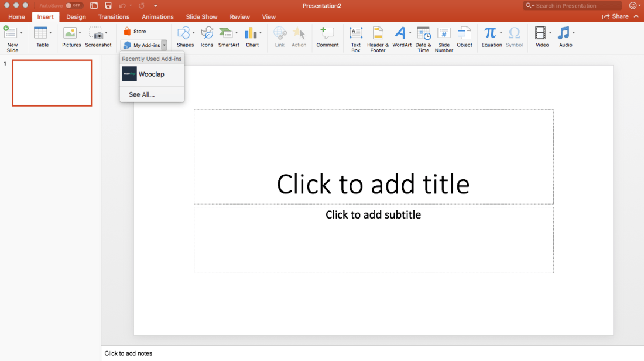Insert Slide Number icon

pos(444,39)
